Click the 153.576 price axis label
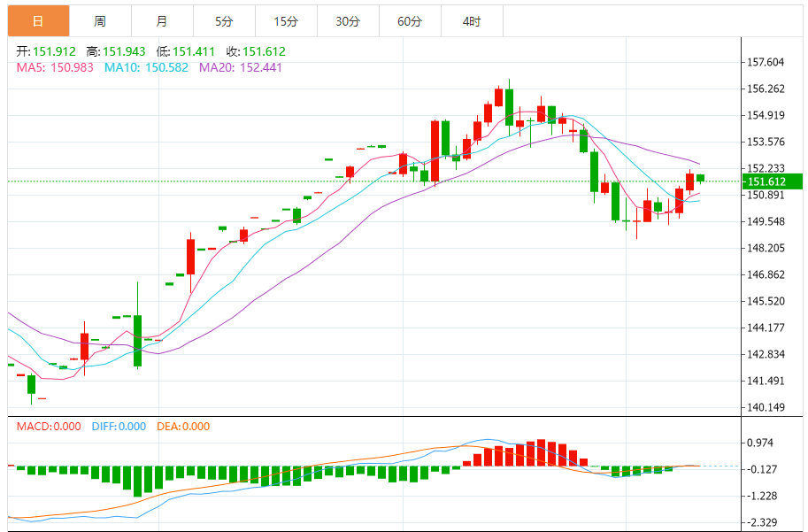This screenshot has height=532, width=808. click(x=766, y=142)
